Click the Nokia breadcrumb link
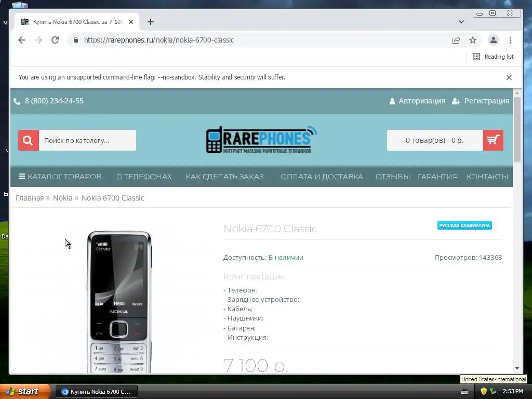The image size is (532, 399). point(62,198)
